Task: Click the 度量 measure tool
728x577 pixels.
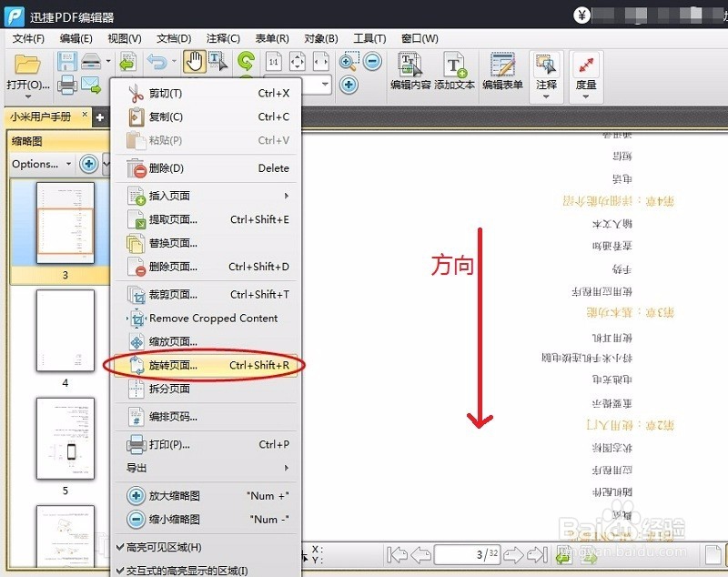Action: (x=586, y=71)
